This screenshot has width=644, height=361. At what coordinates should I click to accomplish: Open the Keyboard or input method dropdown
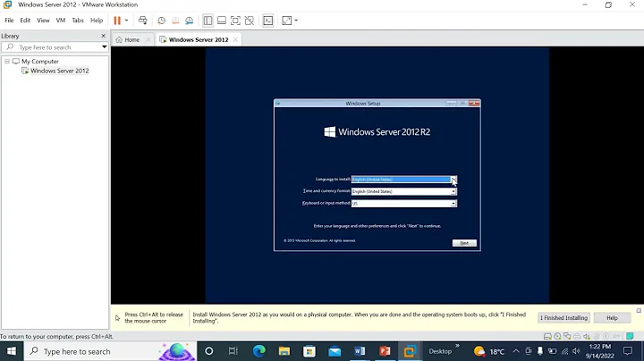(x=453, y=203)
